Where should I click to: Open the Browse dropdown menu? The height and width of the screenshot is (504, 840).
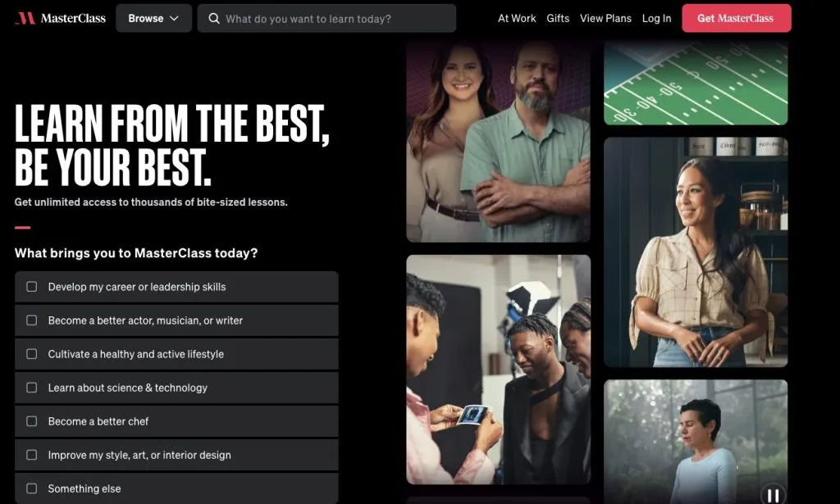[153, 18]
